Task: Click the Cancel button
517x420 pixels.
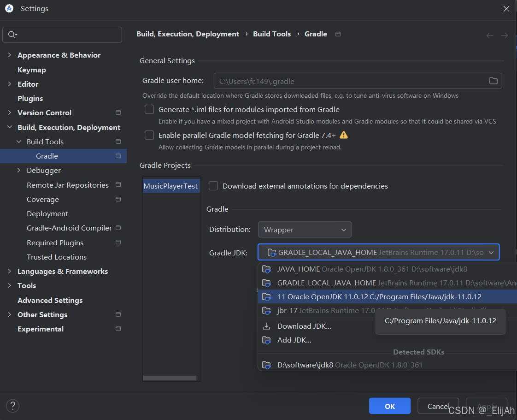Action: [438, 406]
